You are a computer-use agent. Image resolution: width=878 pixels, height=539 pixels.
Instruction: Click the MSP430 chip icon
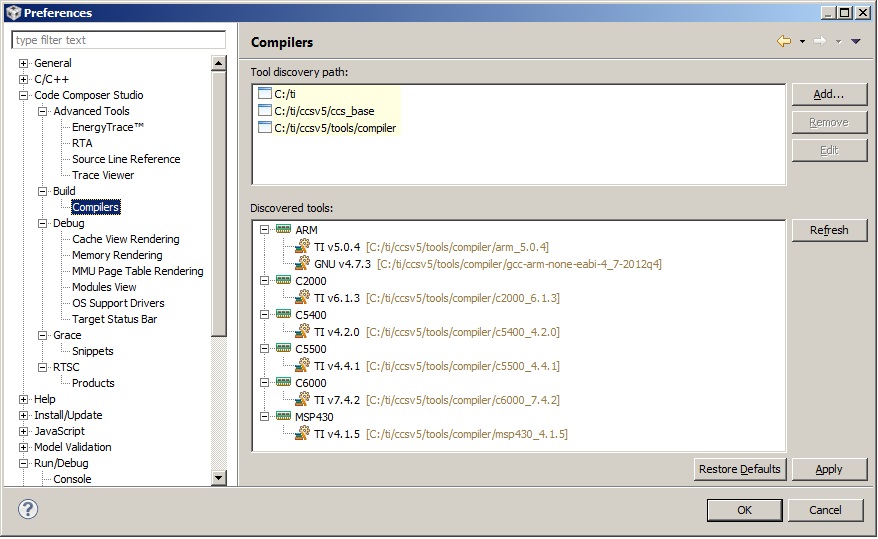point(283,416)
